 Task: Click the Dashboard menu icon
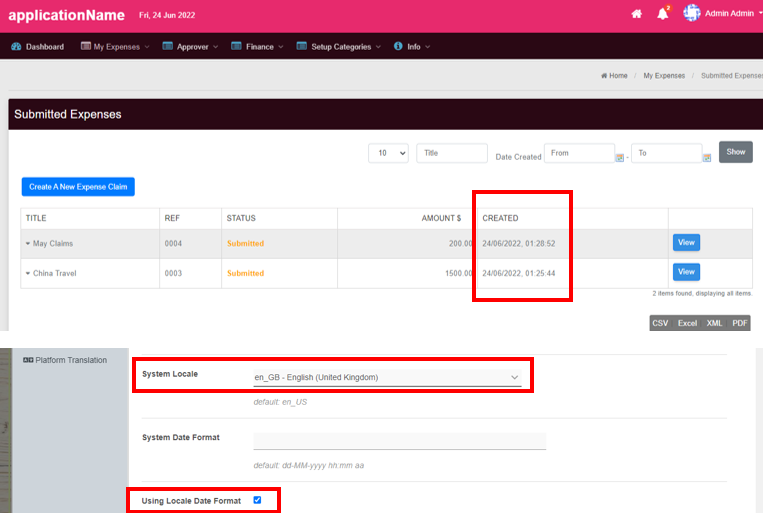[x=16, y=46]
